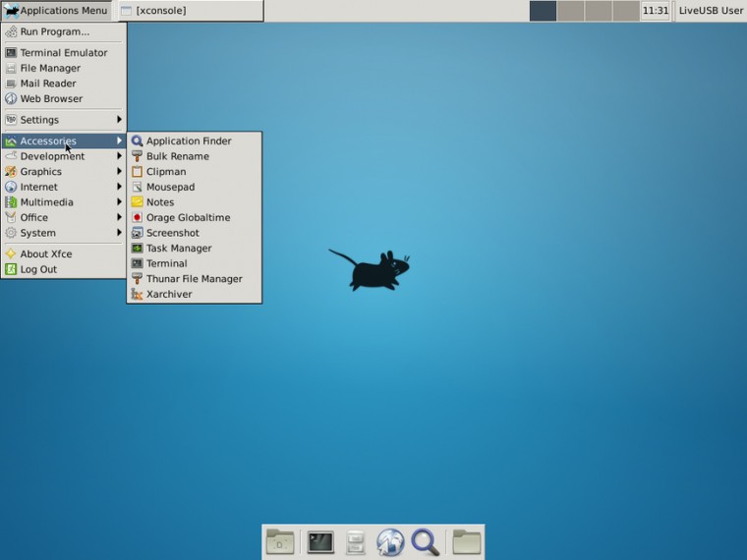Expand the Settings submenu
This screenshot has width=747, height=560.
[64, 120]
